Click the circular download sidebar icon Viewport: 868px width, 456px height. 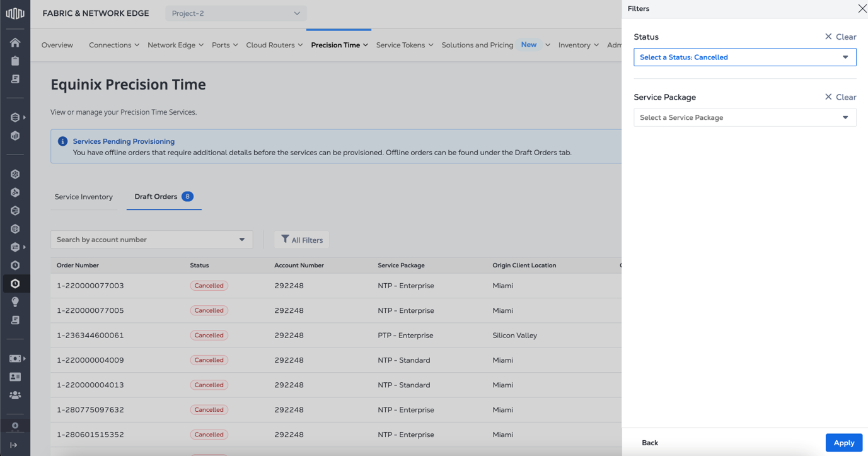(x=15, y=426)
